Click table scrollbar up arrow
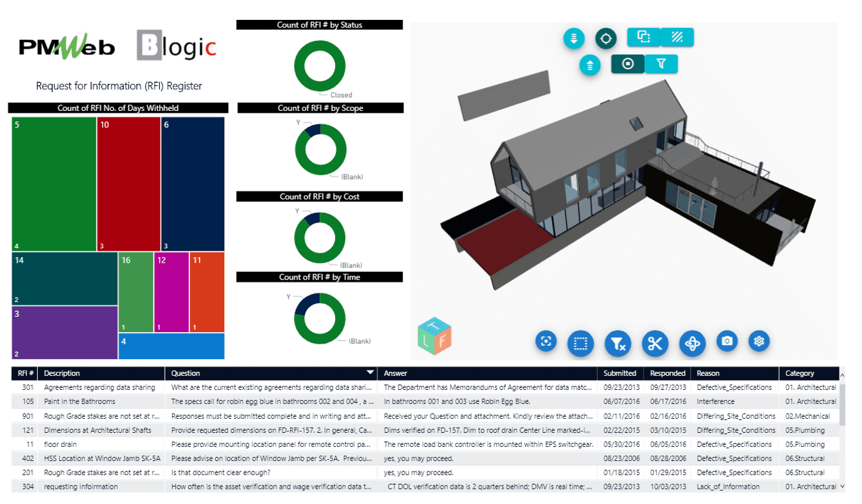 coord(843,375)
